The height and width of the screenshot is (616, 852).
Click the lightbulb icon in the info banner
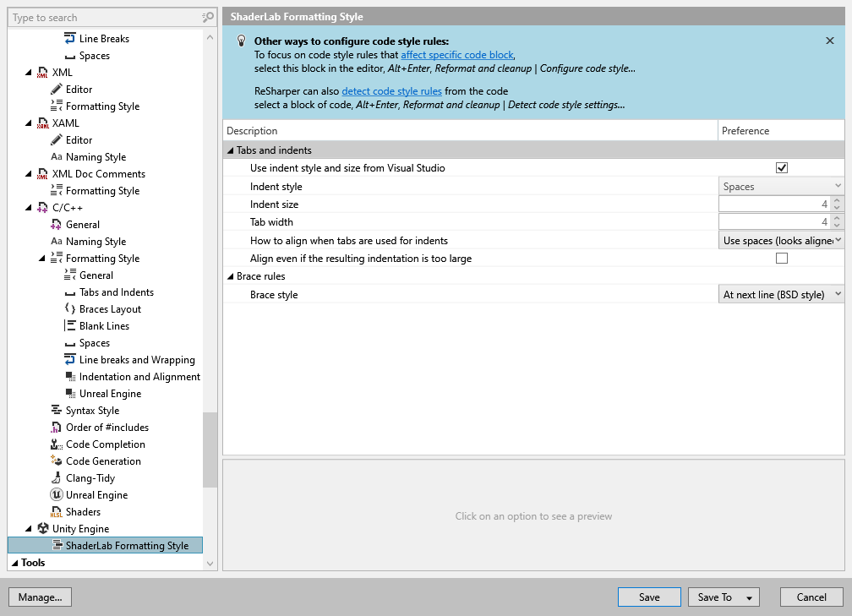239,40
